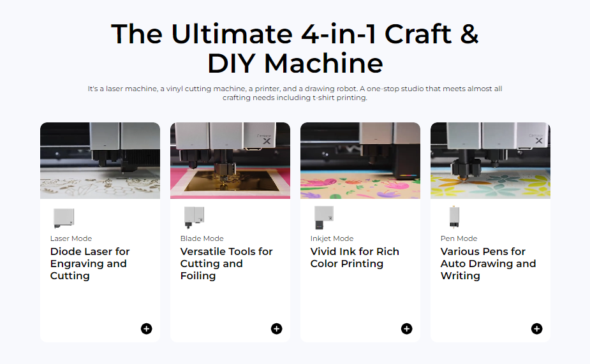This screenshot has height=364, width=590.
Task: Click the Laser Mode label
Action: click(71, 238)
